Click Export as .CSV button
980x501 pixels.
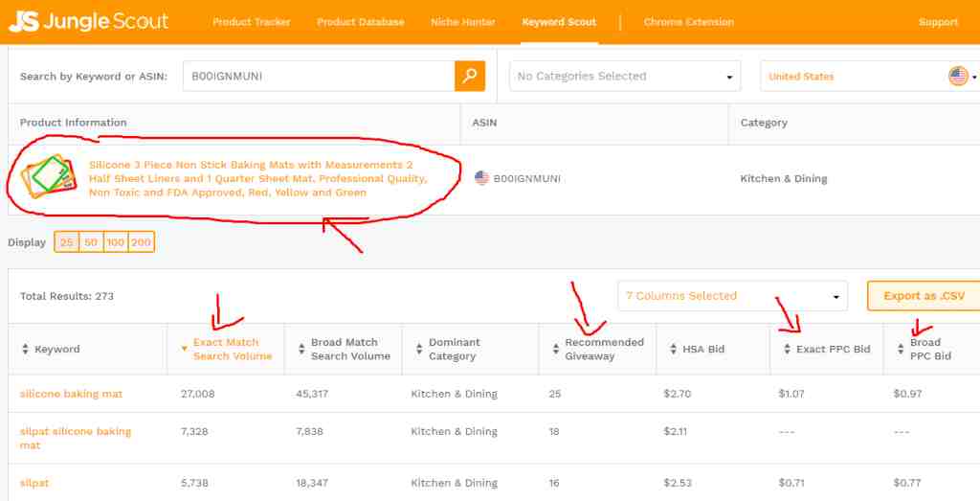coord(924,296)
